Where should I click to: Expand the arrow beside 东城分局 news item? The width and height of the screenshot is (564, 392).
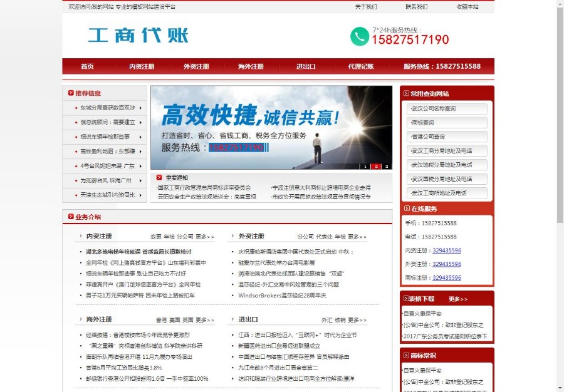click(x=139, y=108)
